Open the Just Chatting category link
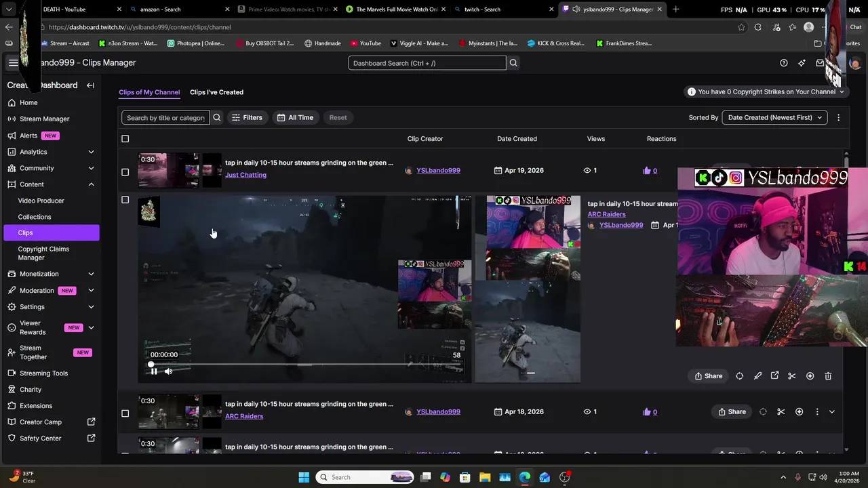Viewport: 868px width, 488px height. (245, 175)
